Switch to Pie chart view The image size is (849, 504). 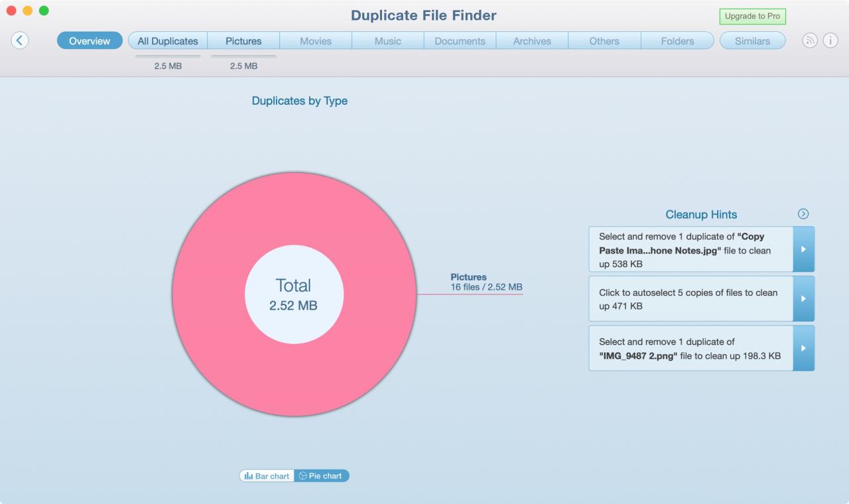pos(321,476)
